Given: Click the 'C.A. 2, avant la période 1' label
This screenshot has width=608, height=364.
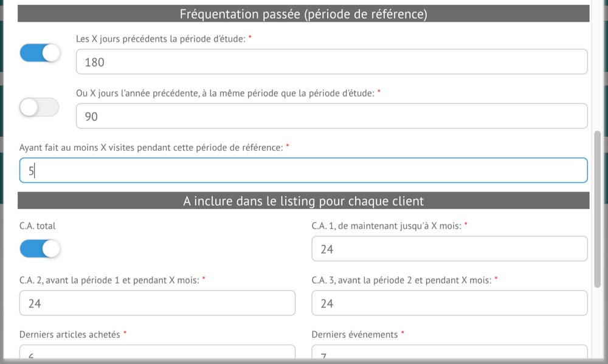Looking at the screenshot, I should 109,280.
